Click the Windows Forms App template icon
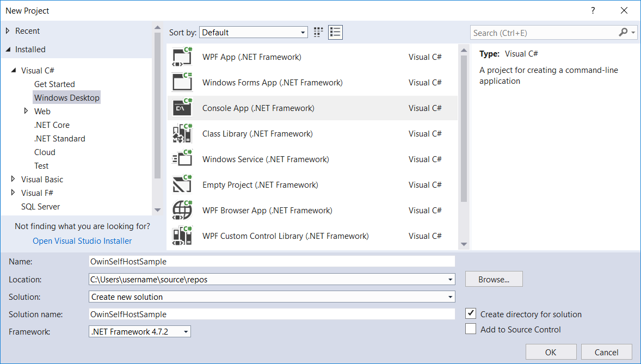 tap(182, 82)
